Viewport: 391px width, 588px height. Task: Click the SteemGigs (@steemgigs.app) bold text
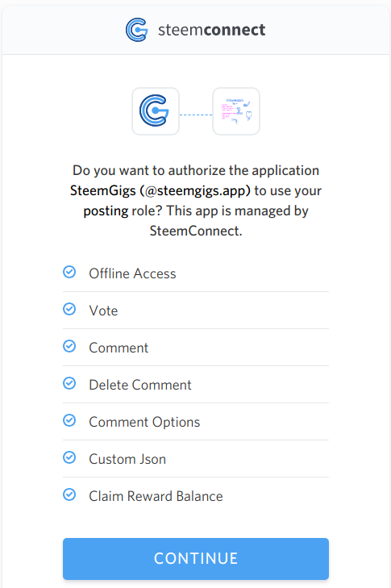click(x=160, y=191)
